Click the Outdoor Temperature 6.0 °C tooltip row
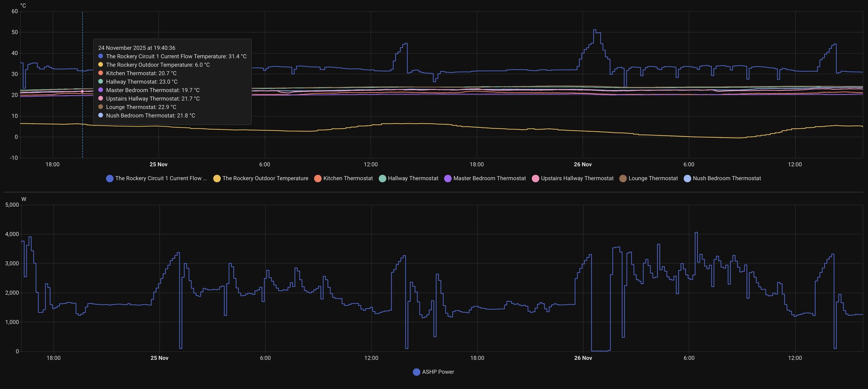 point(158,65)
